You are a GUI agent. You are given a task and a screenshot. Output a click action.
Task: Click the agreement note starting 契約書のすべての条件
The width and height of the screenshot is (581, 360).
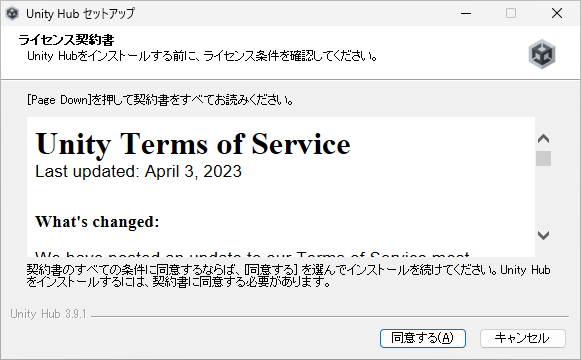point(288,276)
